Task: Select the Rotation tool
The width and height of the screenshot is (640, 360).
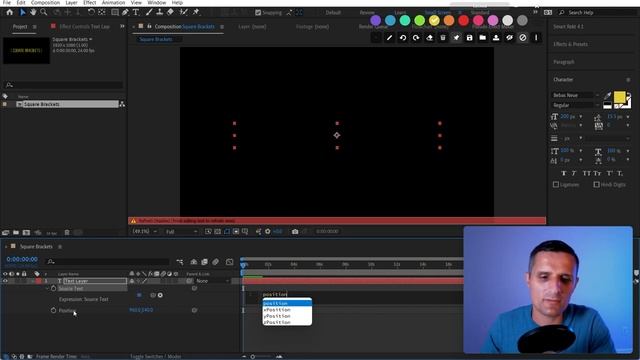Action: point(91,12)
